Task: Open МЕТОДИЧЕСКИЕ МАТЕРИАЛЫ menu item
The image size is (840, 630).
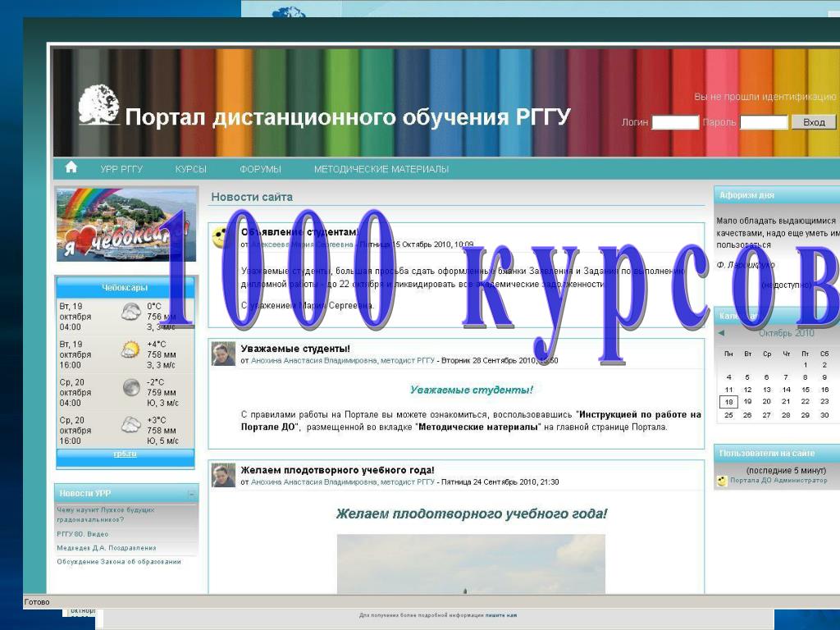Action: [381, 169]
